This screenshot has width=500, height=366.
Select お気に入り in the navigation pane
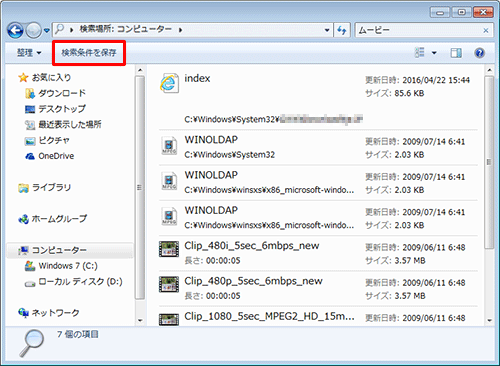[51, 77]
